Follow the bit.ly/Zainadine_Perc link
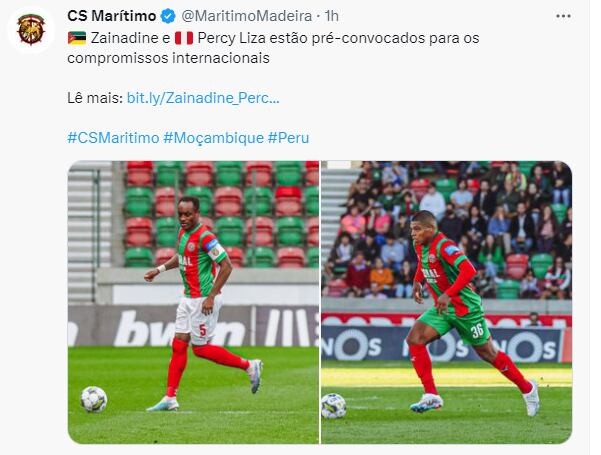This screenshot has width=601, height=455. pos(203,98)
